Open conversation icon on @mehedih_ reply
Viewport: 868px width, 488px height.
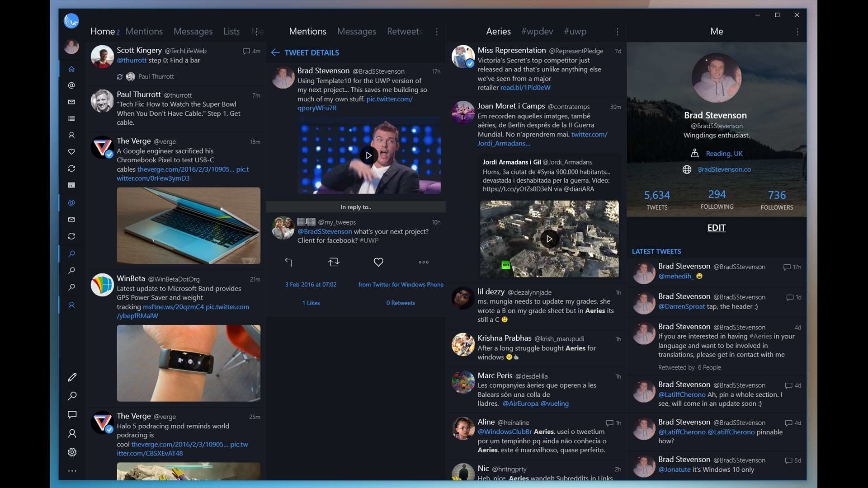coord(787,267)
